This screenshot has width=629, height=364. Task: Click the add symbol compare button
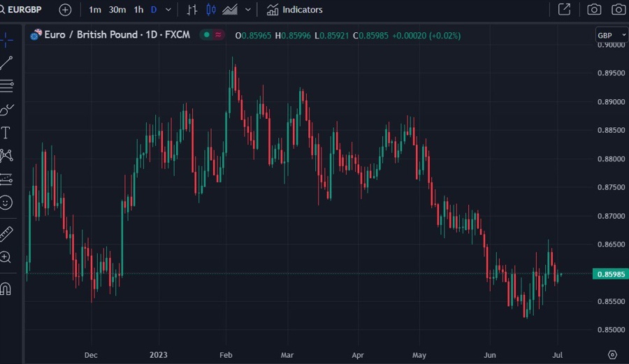(65, 10)
